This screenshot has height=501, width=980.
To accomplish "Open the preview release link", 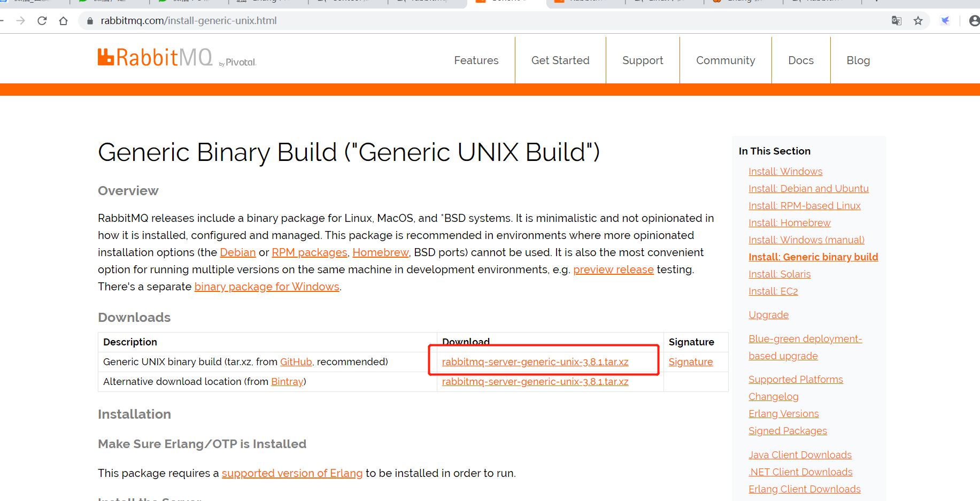I will (613, 269).
